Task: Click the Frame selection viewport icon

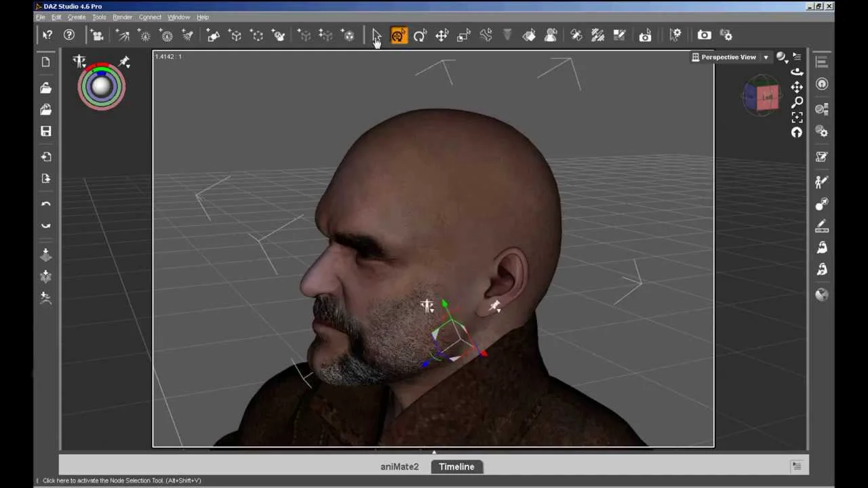Action: pyautogui.click(x=797, y=117)
